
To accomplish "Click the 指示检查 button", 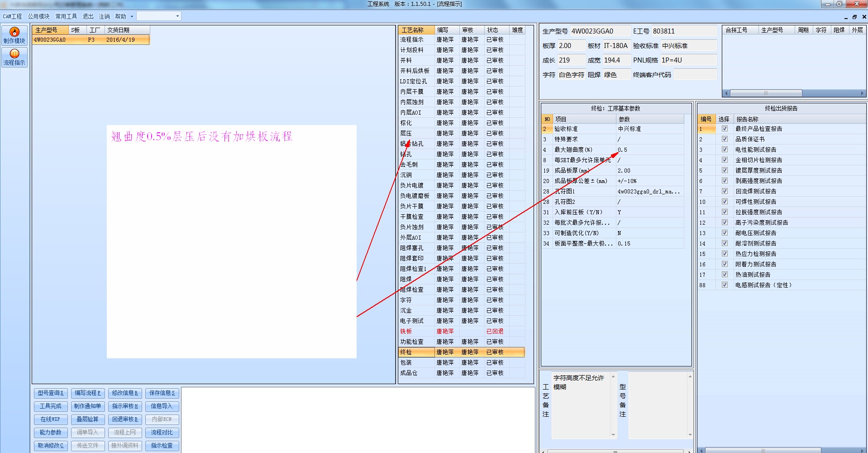I will click(x=162, y=446).
